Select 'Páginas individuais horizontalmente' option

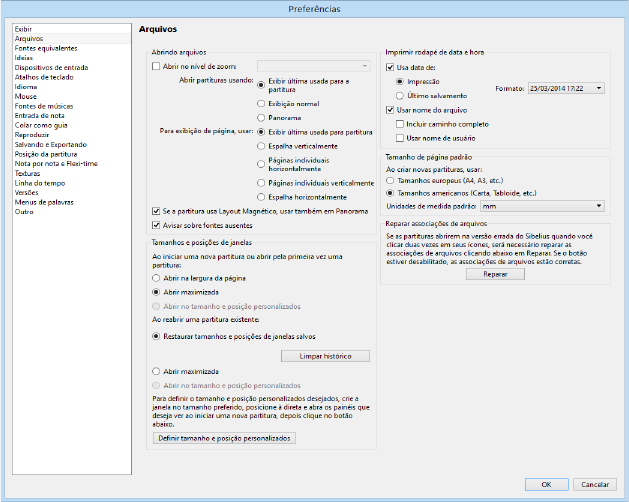click(261, 164)
